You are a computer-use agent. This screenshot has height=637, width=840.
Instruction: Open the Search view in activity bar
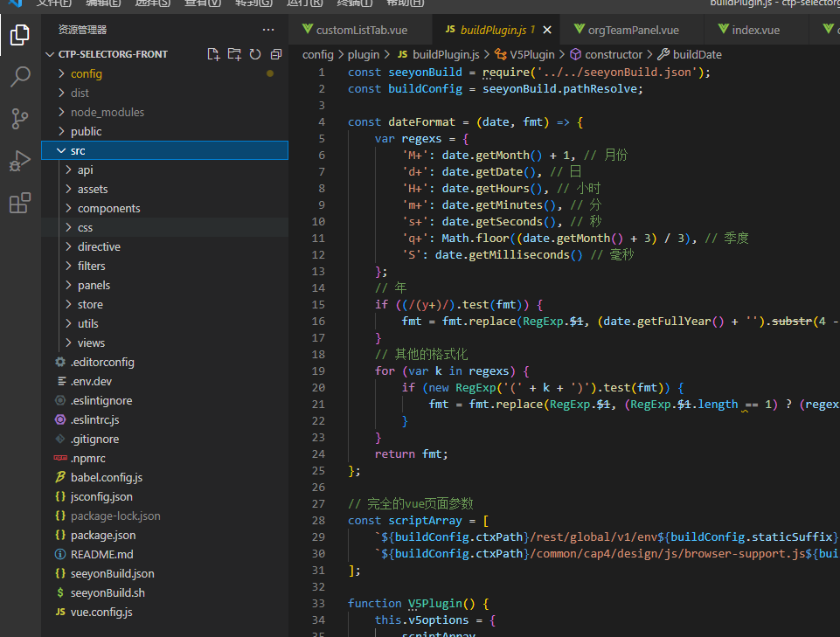(19, 77)
